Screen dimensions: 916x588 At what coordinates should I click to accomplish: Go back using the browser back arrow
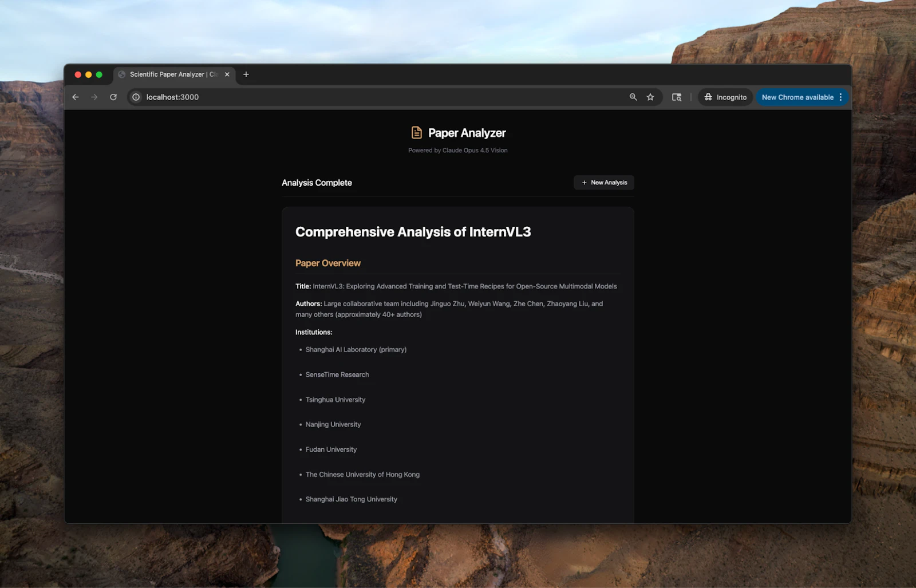(76, 97)
